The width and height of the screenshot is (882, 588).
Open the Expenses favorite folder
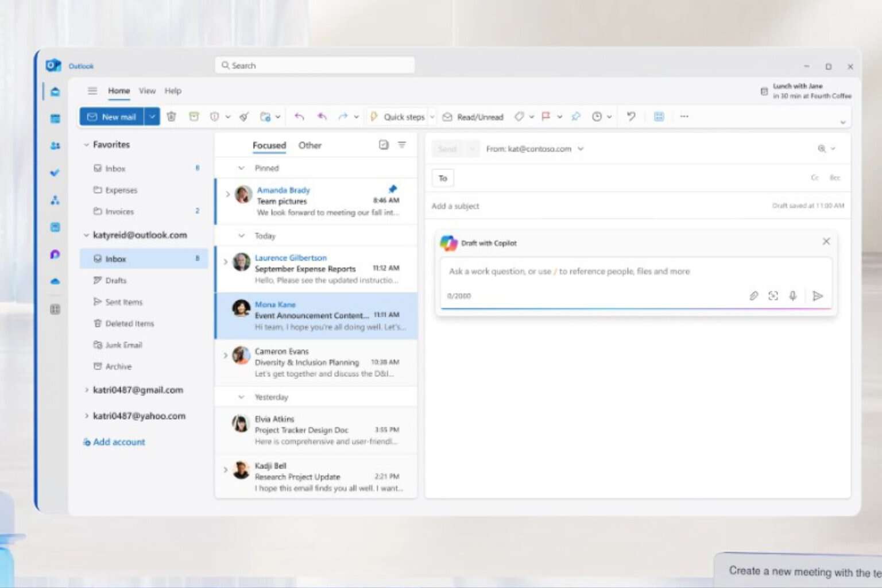(144, 190)
